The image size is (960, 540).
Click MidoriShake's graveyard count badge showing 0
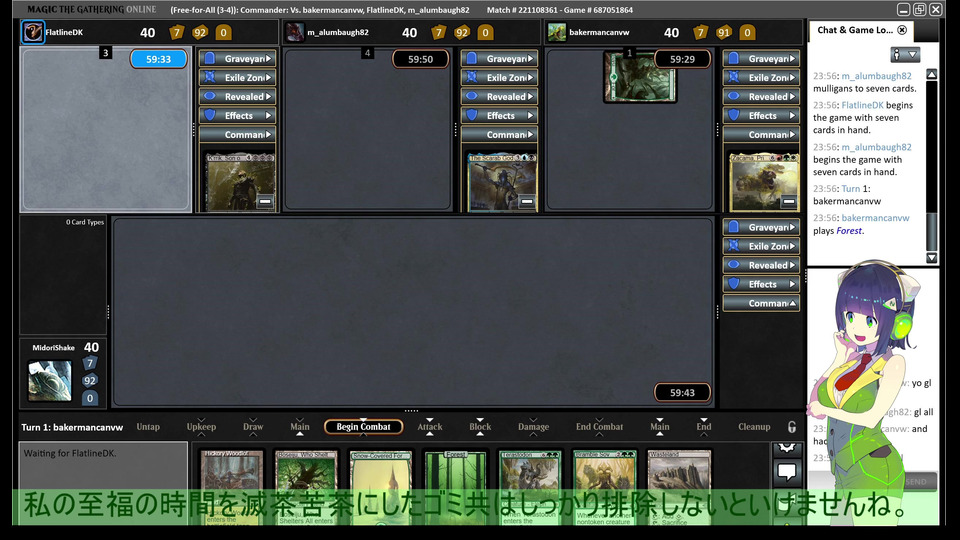point(90,398)
